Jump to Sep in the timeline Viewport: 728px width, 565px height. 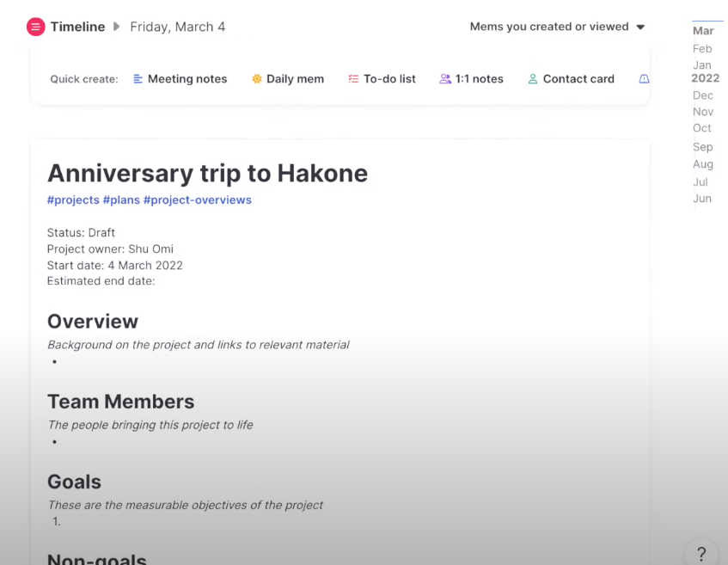click(703, 147)
